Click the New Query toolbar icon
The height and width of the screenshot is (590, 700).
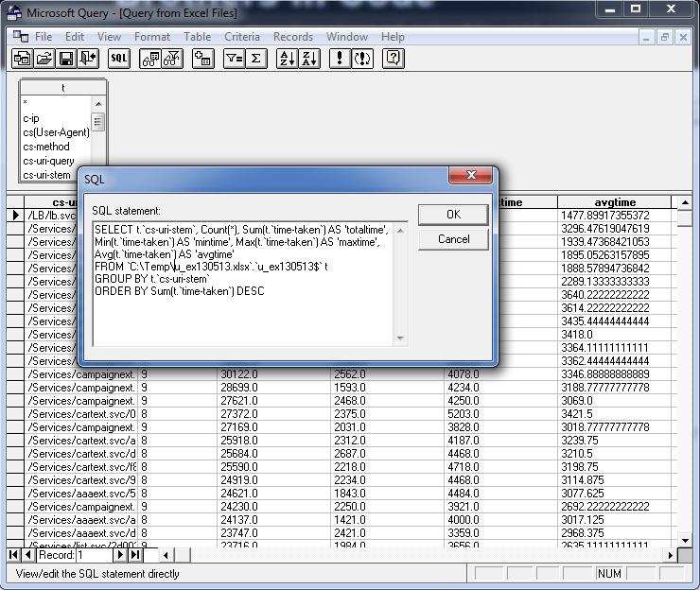pyautogui.click(x=22, y=59)
